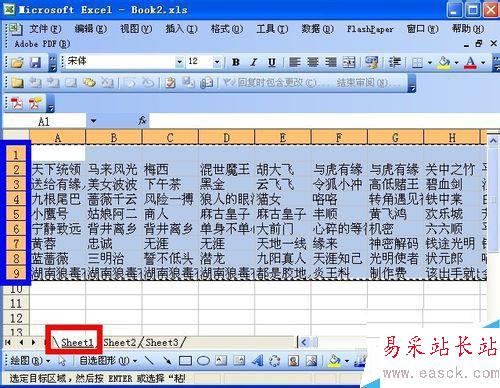500x388 pixels.
Task: Jump to first sheet tab arrow
Action: pyautogui.click(x=8, y=342)
